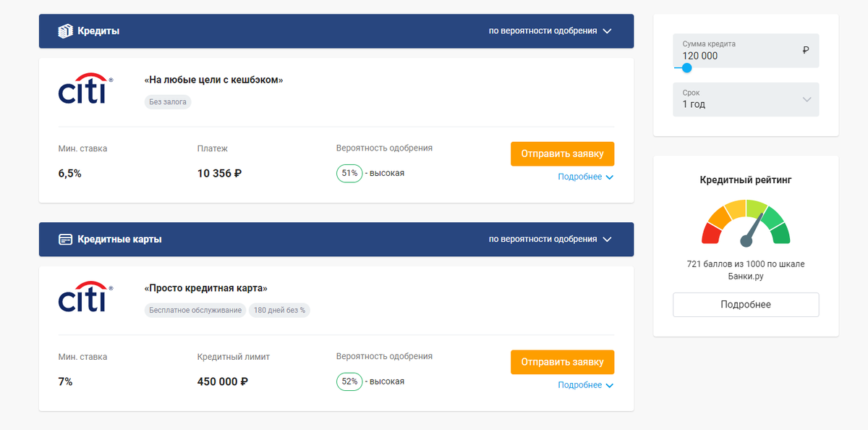Screen dimensions: 868x430
Task: Click the Кредитные карты card icon
Action: pyautogui.click(x=65, y=239)
